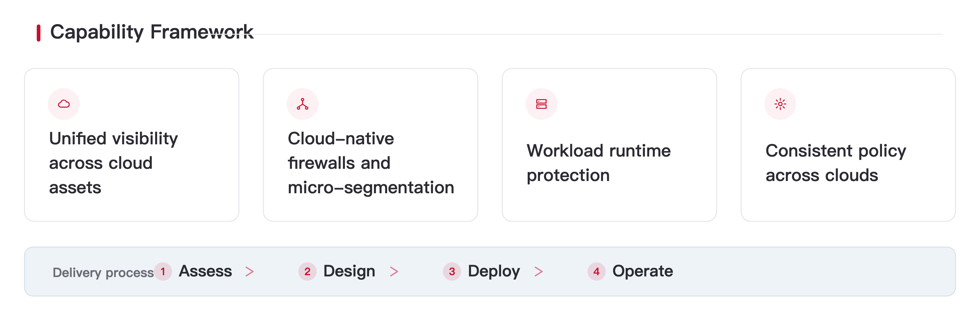Click the network nodes icon for micro-segmentation

pos(303,104)
